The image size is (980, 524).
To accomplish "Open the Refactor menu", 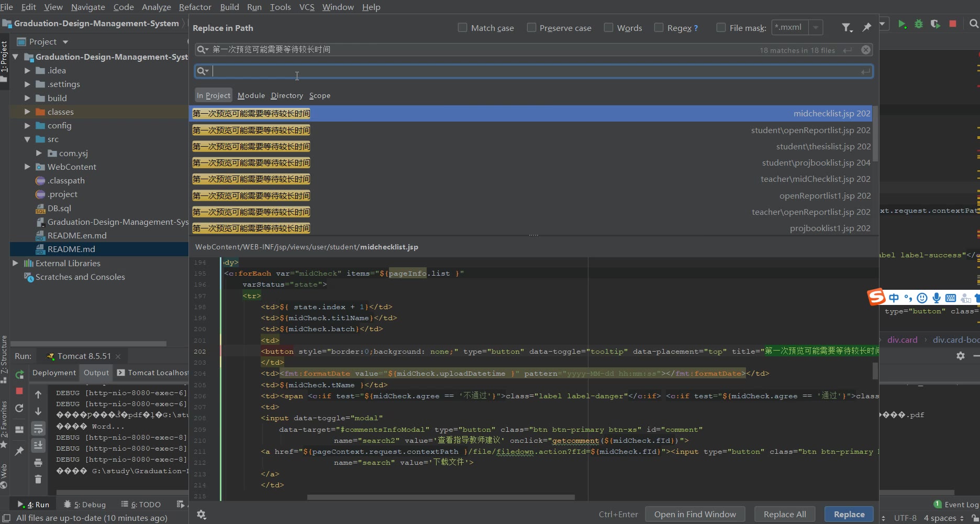I will coord(195,7).
